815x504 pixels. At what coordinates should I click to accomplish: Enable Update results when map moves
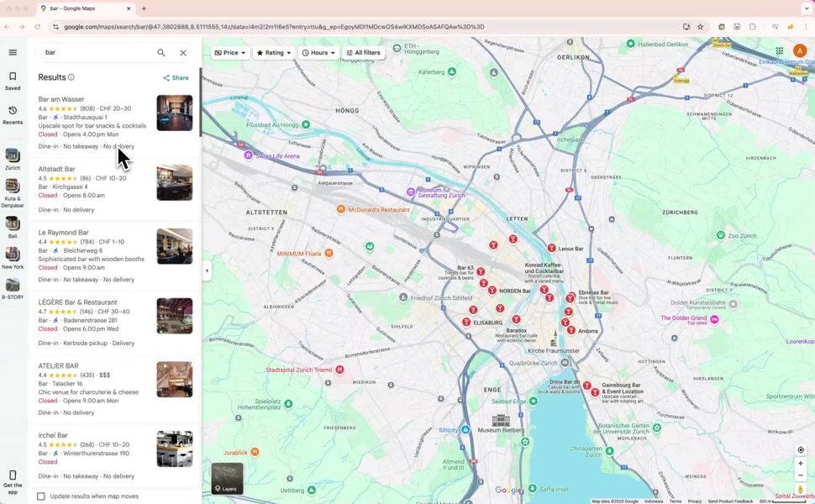(x=41, y=496)
